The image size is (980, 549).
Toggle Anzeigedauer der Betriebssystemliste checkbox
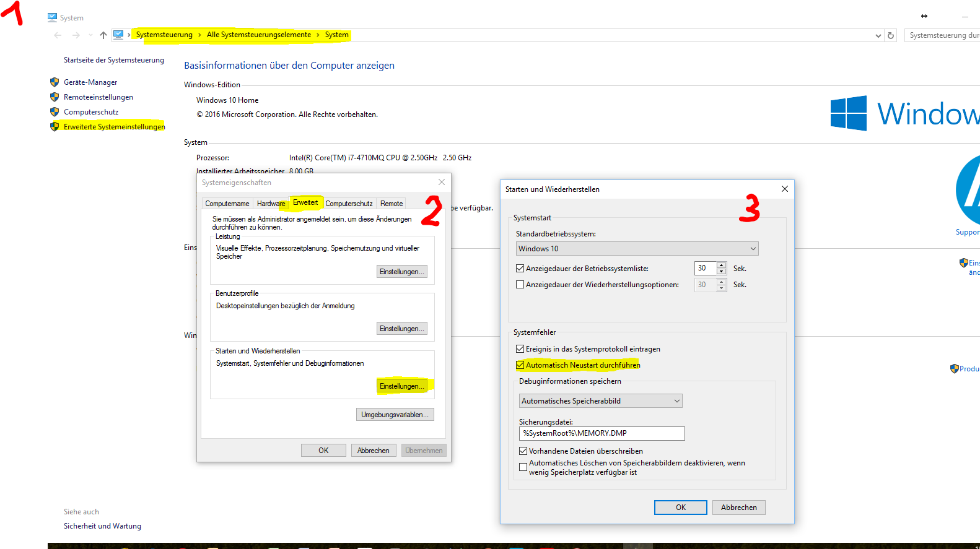click(x=520, y=269)
